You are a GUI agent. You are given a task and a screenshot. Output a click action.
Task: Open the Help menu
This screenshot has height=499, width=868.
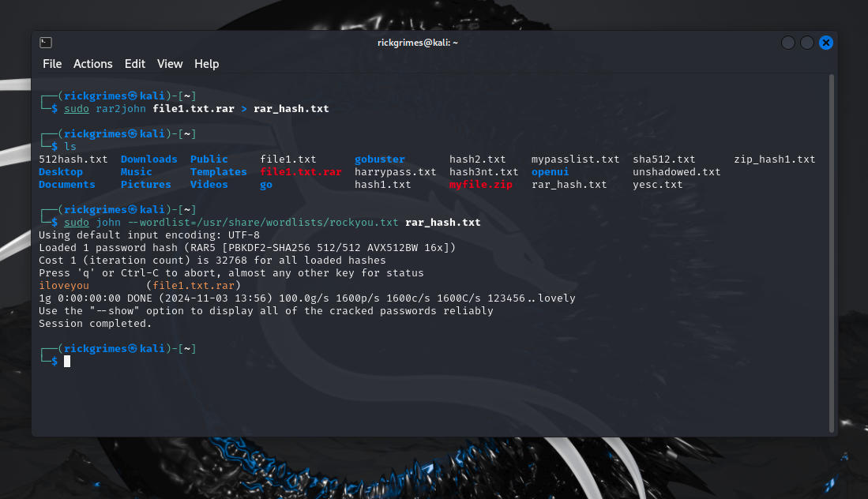(206, 64)
